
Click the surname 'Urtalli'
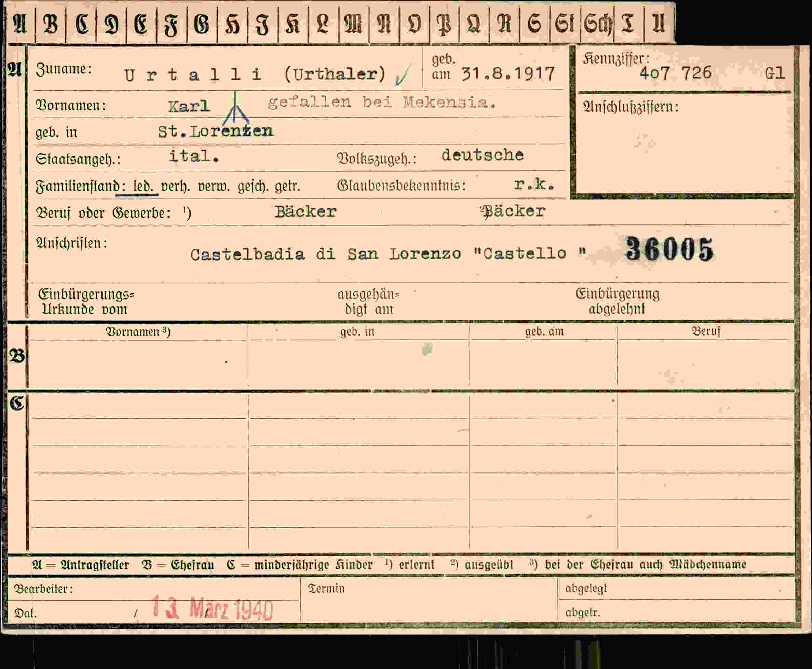point(193,75)
